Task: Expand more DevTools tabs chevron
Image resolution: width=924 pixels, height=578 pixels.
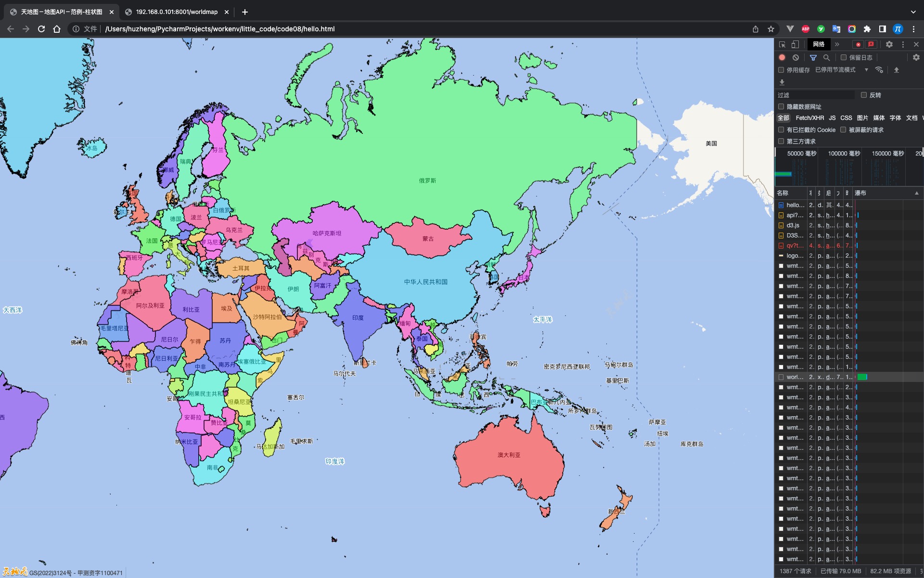Action: click(x=837, y=44)
